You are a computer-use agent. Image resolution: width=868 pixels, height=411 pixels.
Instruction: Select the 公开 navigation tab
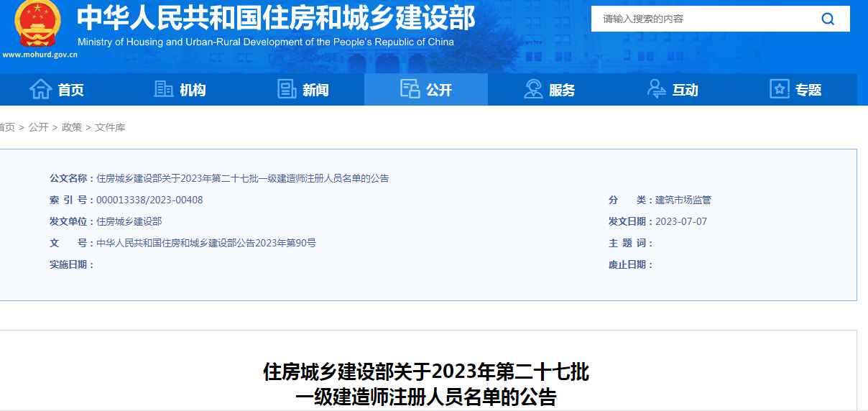[x=426, y=89]
